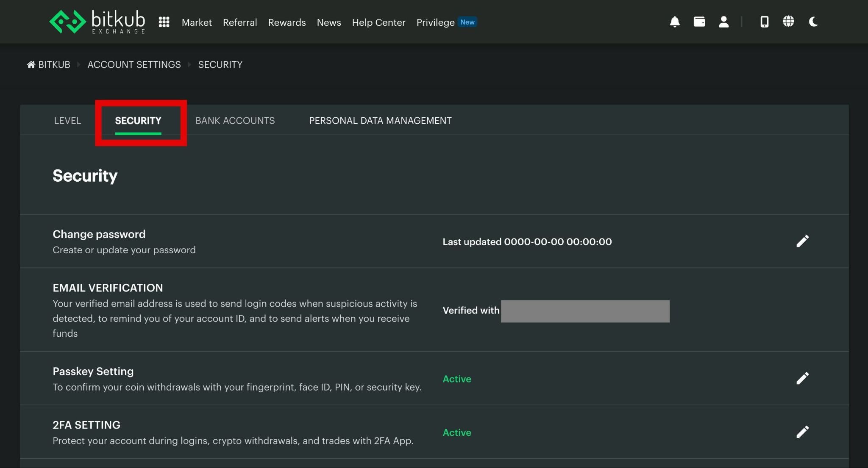This screenshot has width=868, height=468.
Task: Go to the Referral page
Action: click(240, 22)
